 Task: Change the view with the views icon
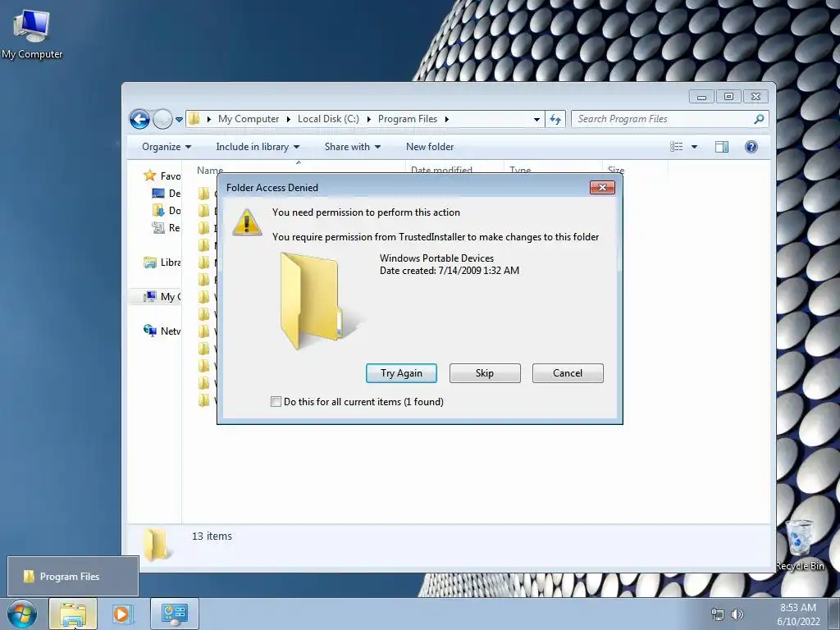point(677,147)
